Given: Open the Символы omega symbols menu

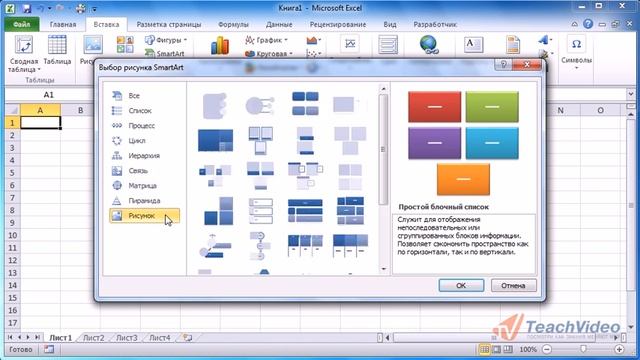Looking at the screenshot, I should (x=576, y=52).
